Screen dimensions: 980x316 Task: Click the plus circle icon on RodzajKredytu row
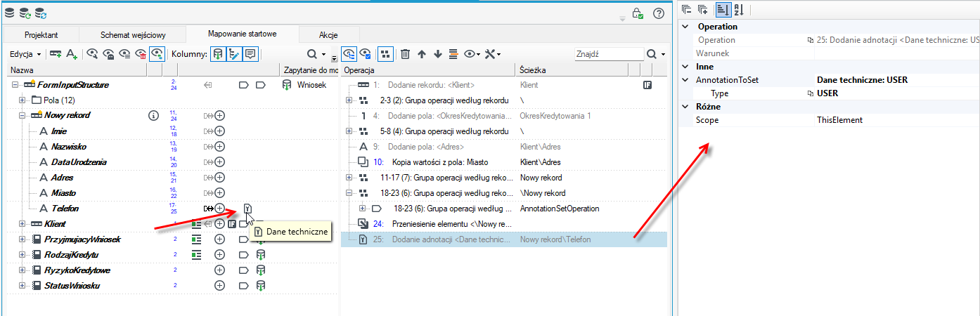click(x=219, y=254)
